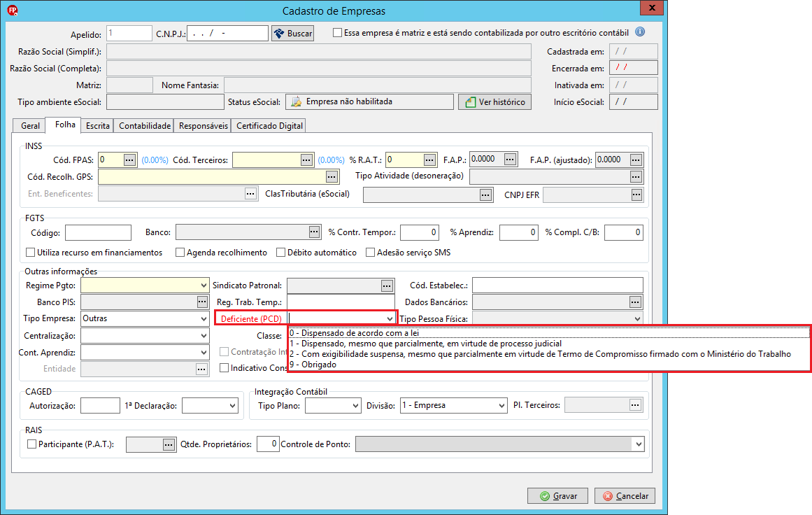812x515 pixels.
Task: Expand the Regime Pgto dropdown
Action: (204, 285)
